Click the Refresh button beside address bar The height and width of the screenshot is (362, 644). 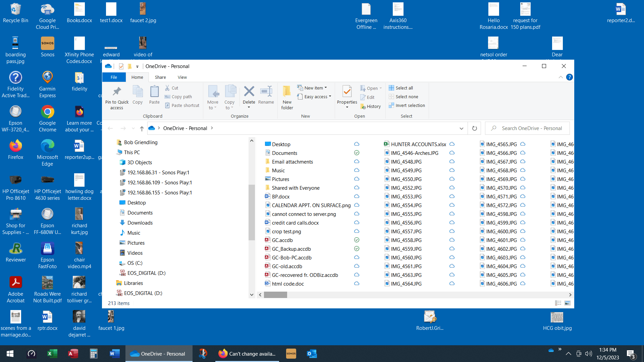pos(474,128)
